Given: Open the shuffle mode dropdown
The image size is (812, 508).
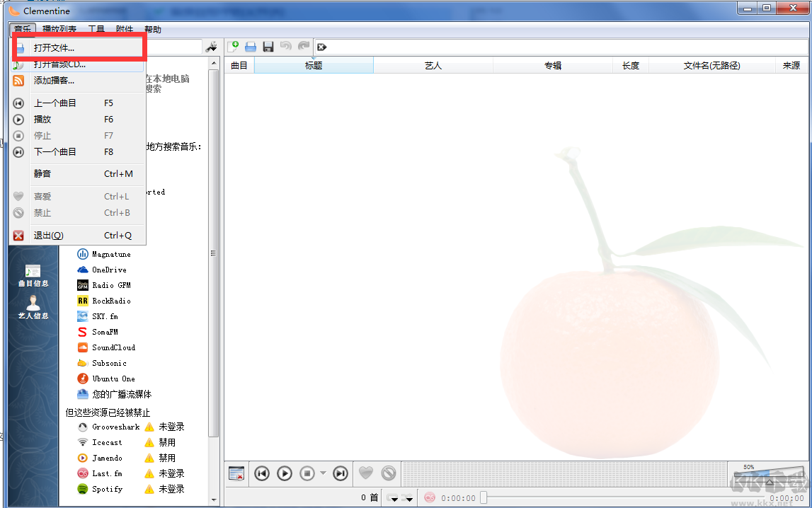Looking at the screenshot, I should (x=408, y=497).
